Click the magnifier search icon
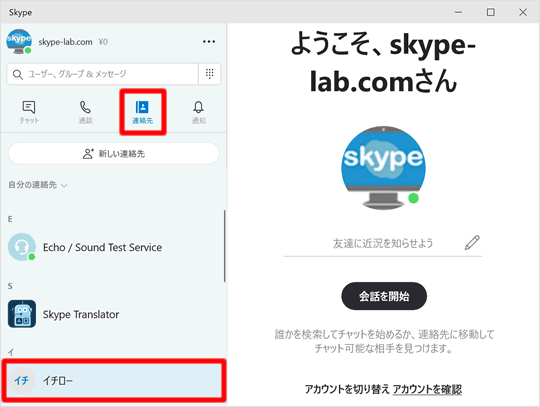The width and height of the screenshot is (540, 407). coord(17,74)
